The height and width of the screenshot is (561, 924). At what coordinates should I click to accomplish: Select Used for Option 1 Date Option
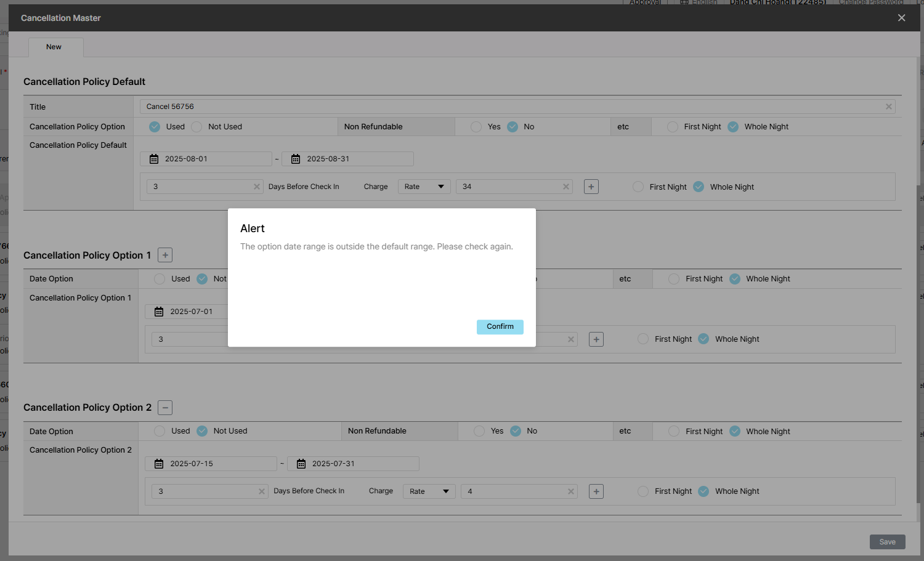[160, 279]
